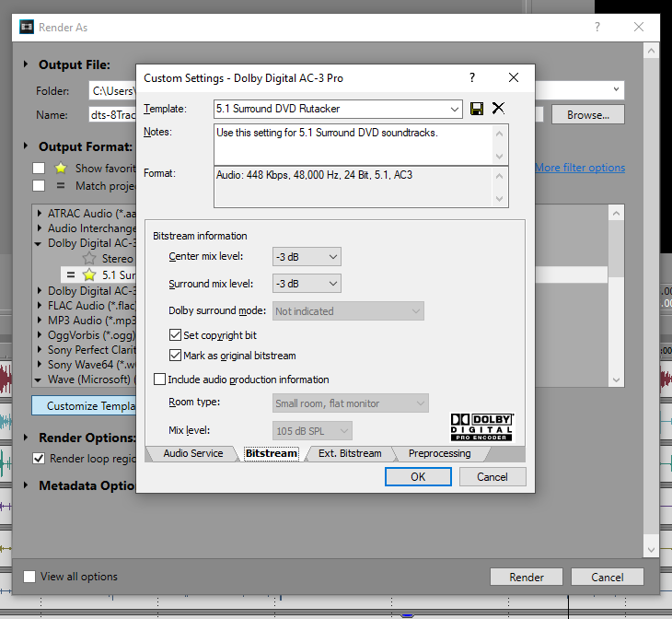
Task: Uncheck Render loop region checkbox
Action: tap(39, 458)
